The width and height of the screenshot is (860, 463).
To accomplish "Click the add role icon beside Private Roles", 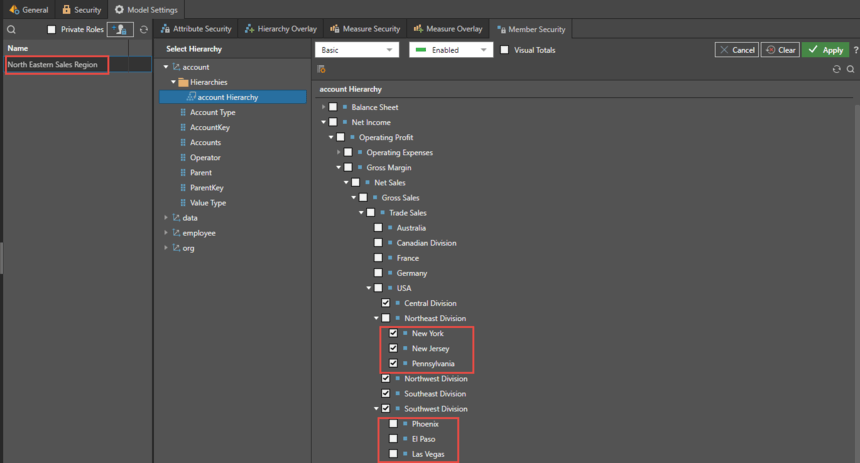I will (x=120, y=30).
